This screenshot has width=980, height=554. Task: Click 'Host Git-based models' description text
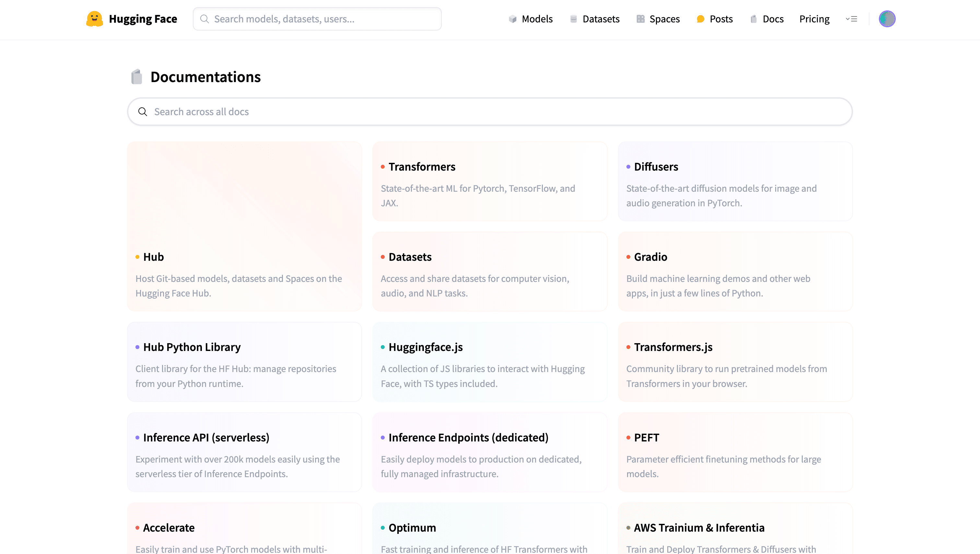[239, 286]
